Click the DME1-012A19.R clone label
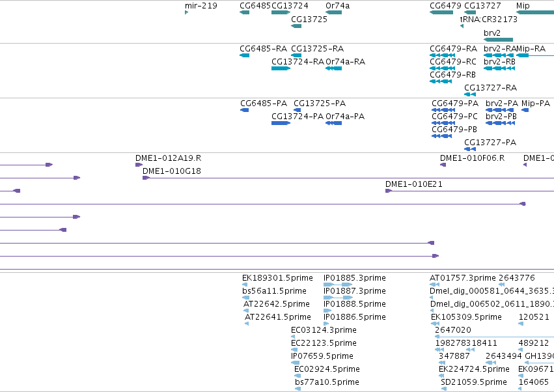554x392 pixels. [x=168, y=158]
